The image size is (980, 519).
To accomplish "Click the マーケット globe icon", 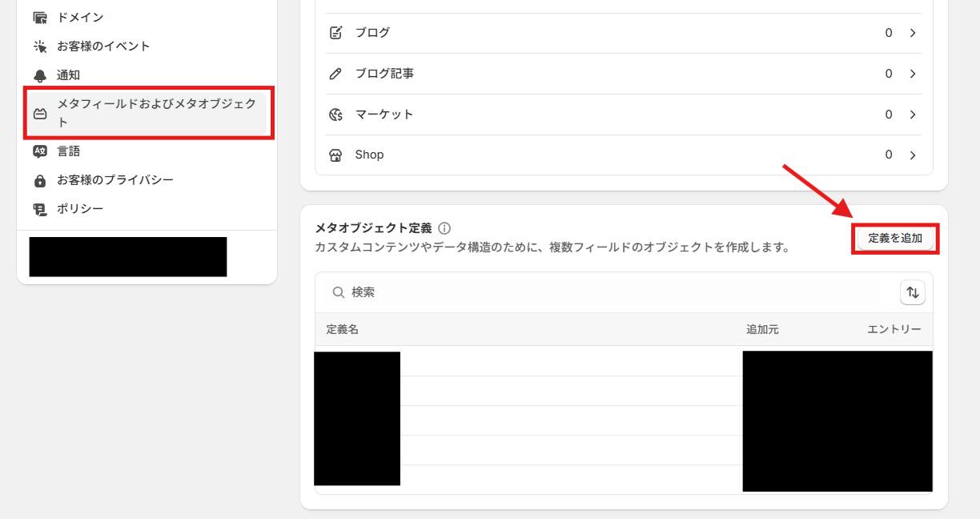I will (336, 115).
